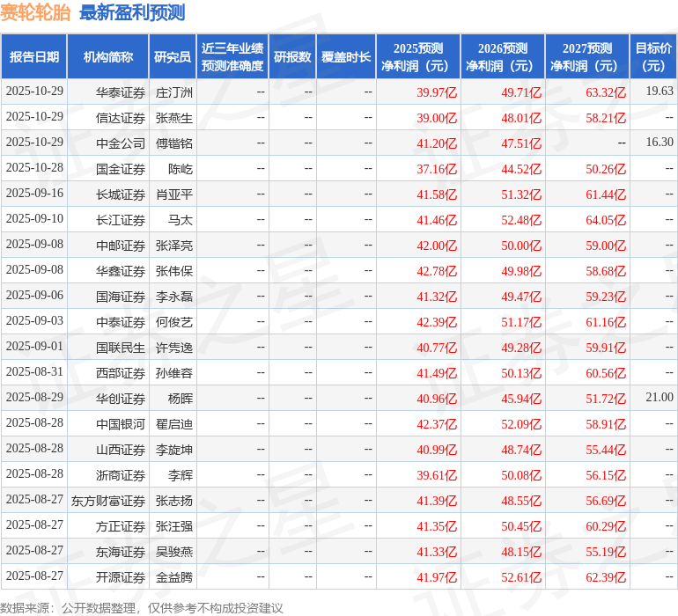Click the 数据来源 disclaimer footer text
This screenshot has width=678, height=616.
[142, 607]
